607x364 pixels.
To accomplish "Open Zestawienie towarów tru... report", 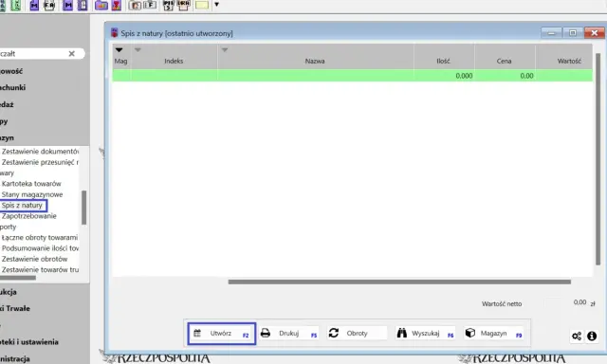I will [40, 270].
